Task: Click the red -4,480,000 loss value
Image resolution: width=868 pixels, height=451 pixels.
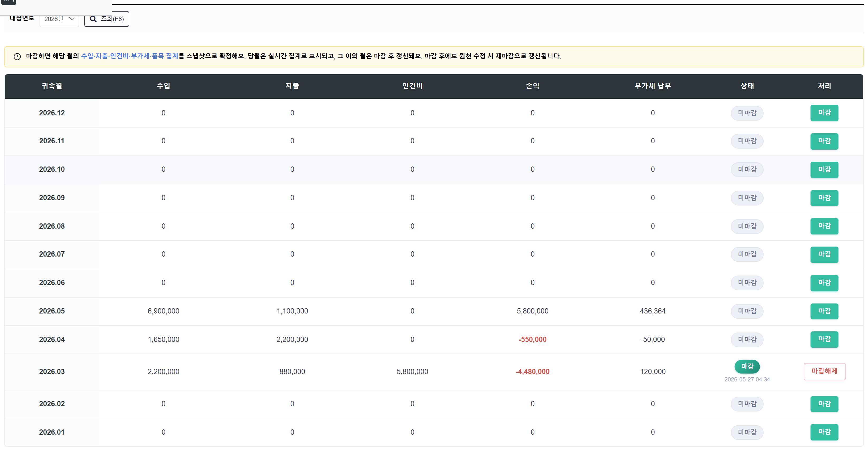Action: pos(532,372)
